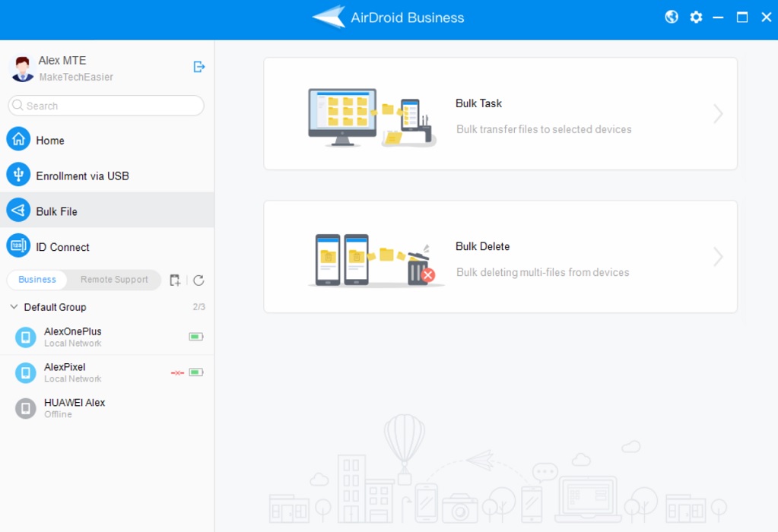
Task: Select the Business tab
Action: pyautogui.click(x=36, y=280)
